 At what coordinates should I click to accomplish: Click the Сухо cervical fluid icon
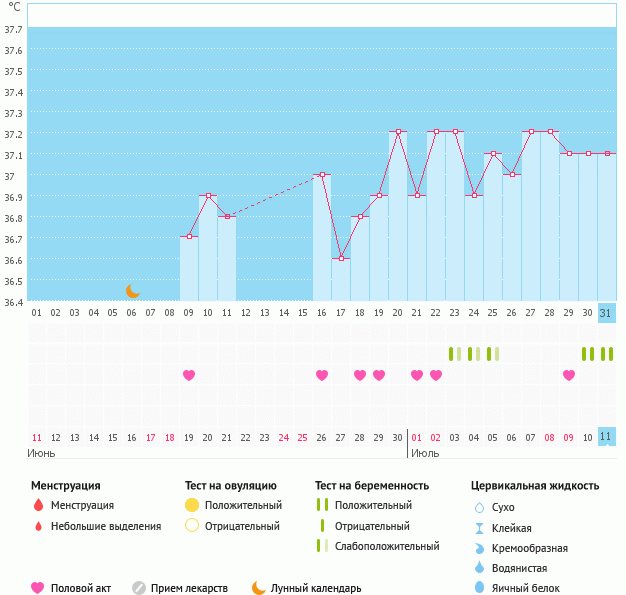pyautogui.click(x=480, y=508)
